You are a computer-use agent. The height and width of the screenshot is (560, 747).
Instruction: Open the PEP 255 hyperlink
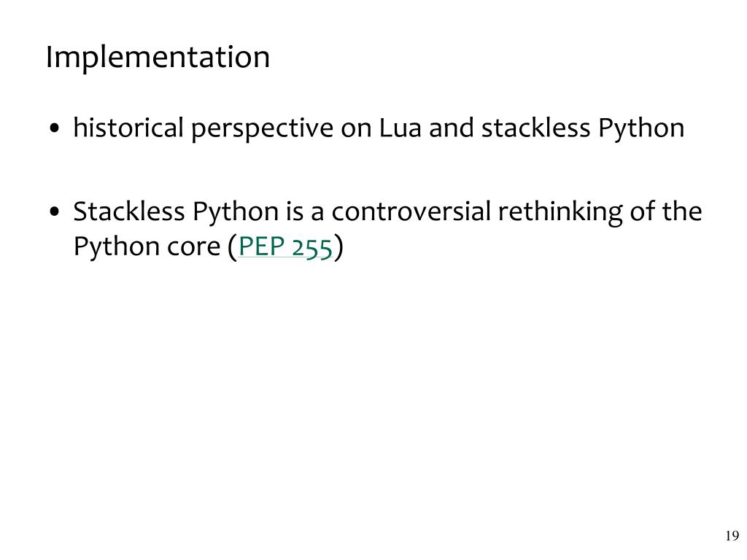click(285, 246)
